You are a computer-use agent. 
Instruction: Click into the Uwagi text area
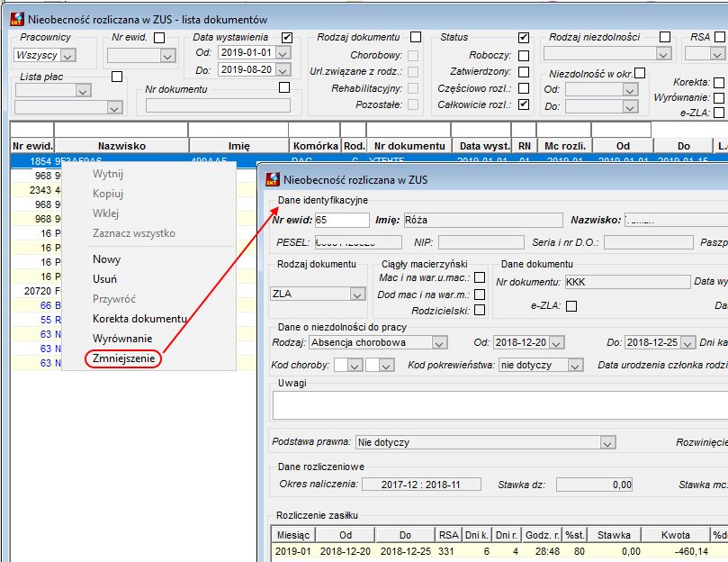tap(500, 405)
